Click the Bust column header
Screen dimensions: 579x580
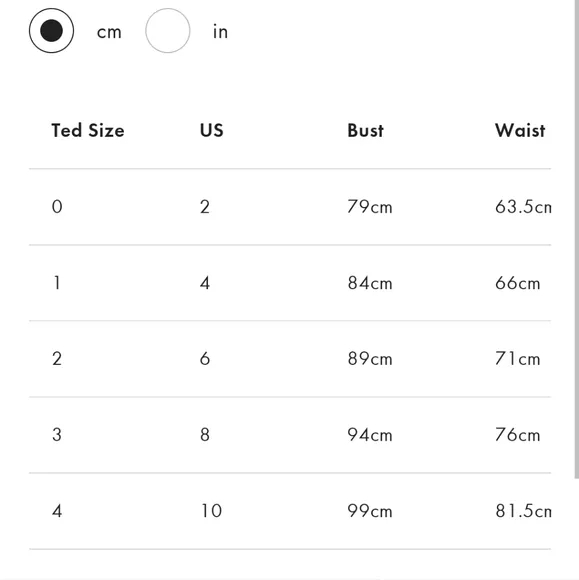point(366,131)
